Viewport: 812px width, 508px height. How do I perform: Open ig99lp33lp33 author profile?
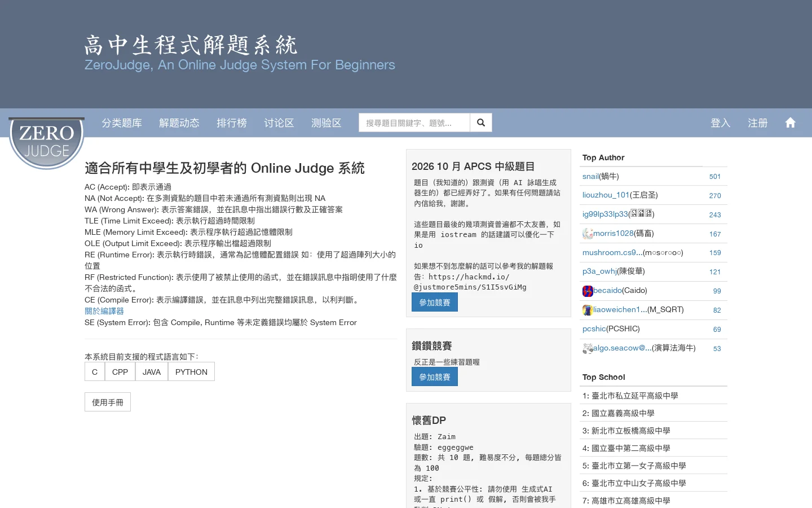pyautogui.click(x=605, y=214)
